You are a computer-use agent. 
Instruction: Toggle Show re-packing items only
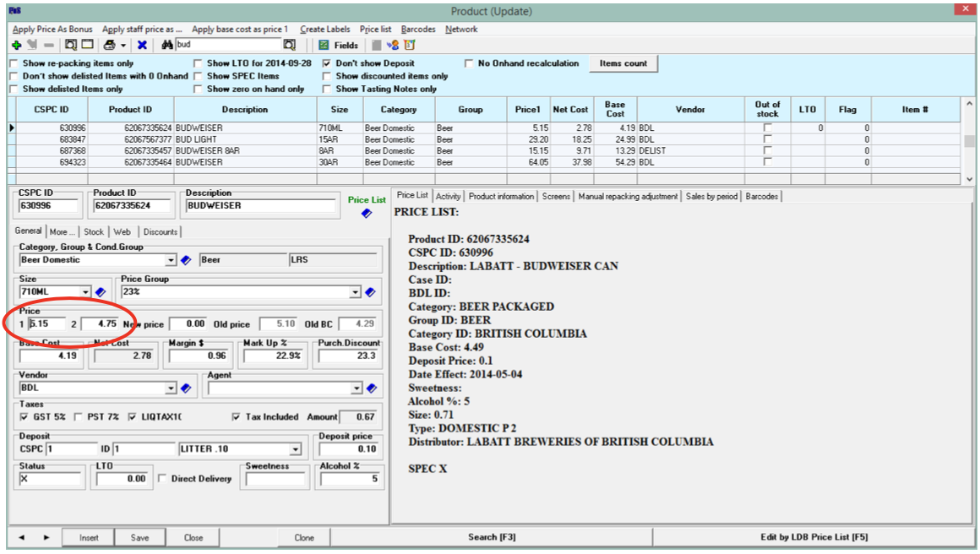click(x=14, y=63)
